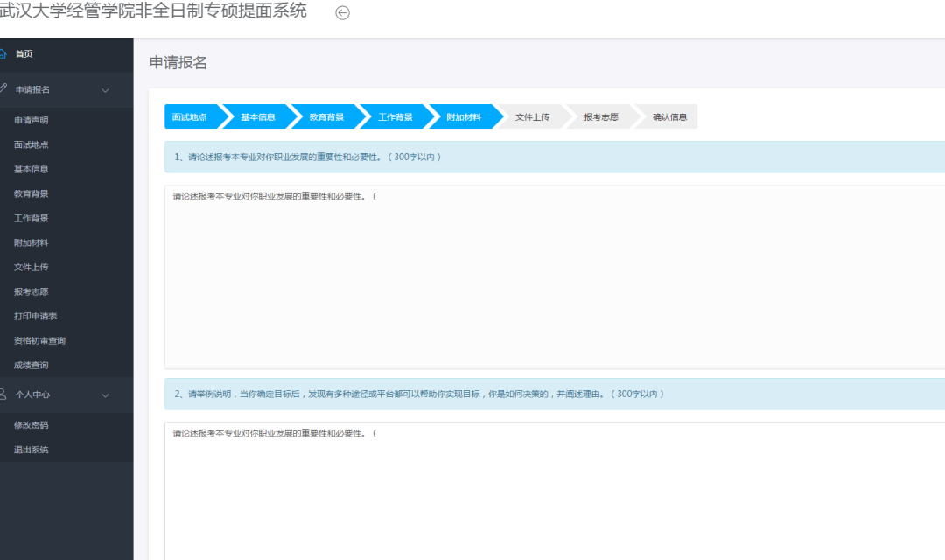The height and width of the screenshot is (560, 945).
Task: Go to the 确认信息 step
Action: coord(669,117)
